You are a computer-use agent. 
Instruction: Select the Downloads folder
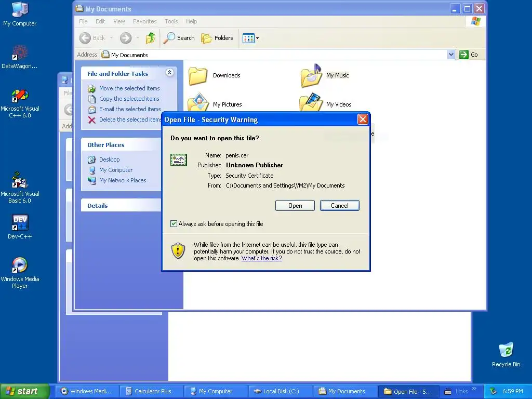pyautogui.click(x=215, y=76)
